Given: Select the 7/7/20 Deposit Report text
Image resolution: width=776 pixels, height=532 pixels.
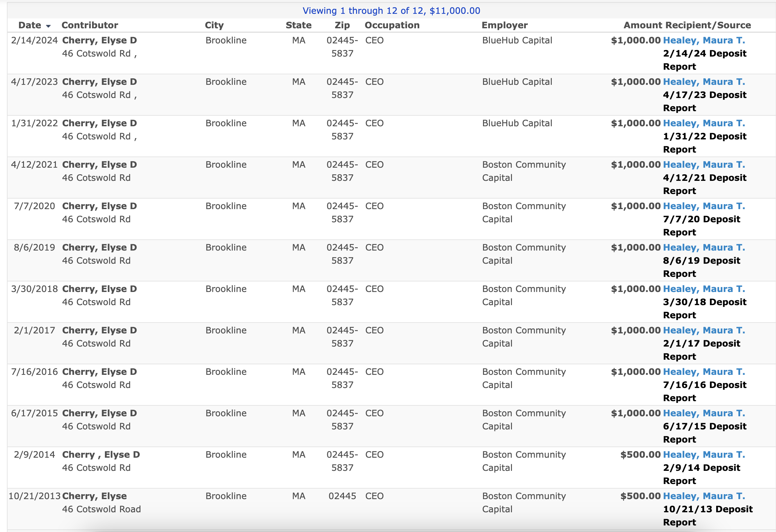Looking at the screenshot, I should [702, 226].
